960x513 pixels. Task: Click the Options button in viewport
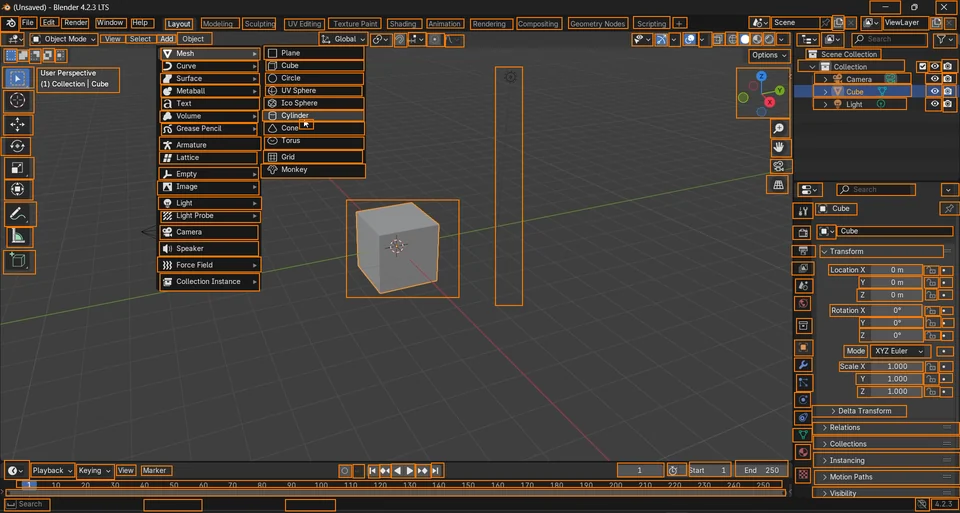point(770,55)
